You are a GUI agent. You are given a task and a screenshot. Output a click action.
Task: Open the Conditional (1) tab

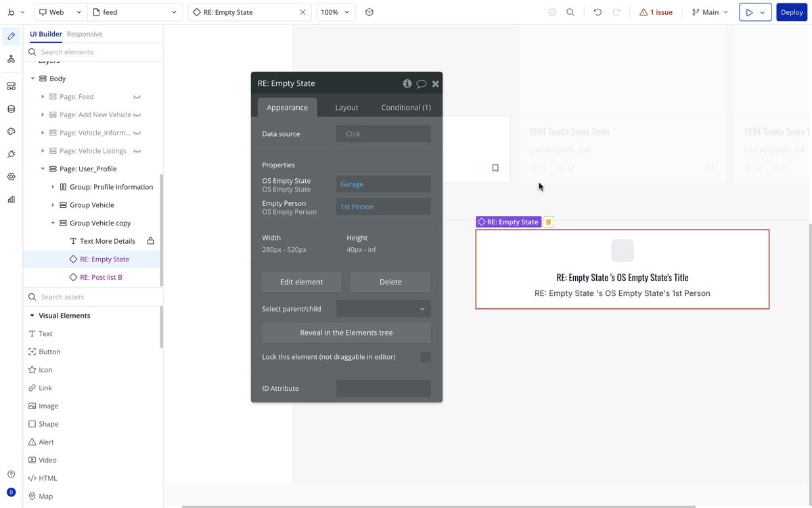[x=406, y=107]
